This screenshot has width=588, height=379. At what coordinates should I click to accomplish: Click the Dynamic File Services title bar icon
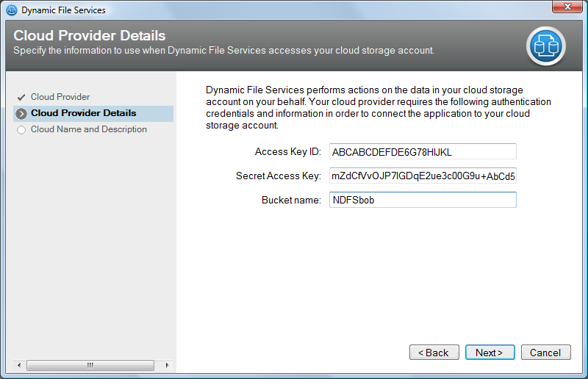coord(11,10)
